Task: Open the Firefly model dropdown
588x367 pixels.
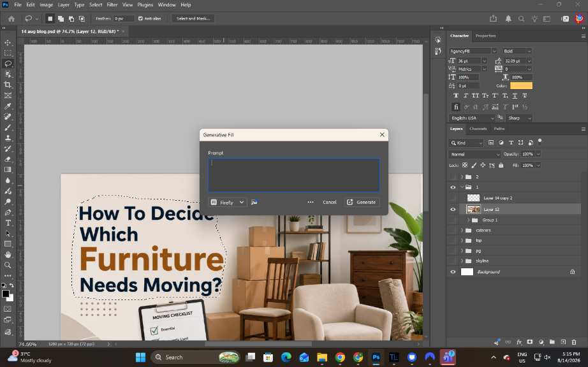Action: click(x=228, y=202)
